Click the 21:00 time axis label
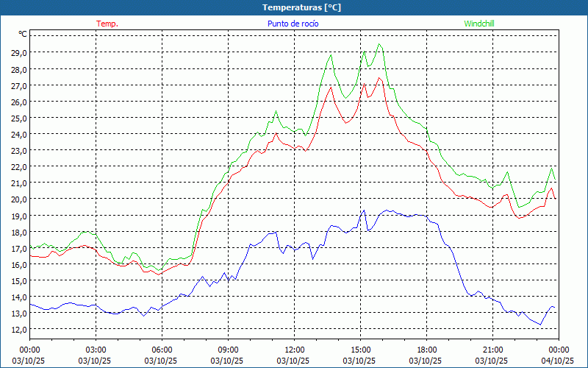This screenshot has height=368, width=588. click(492, 350)
